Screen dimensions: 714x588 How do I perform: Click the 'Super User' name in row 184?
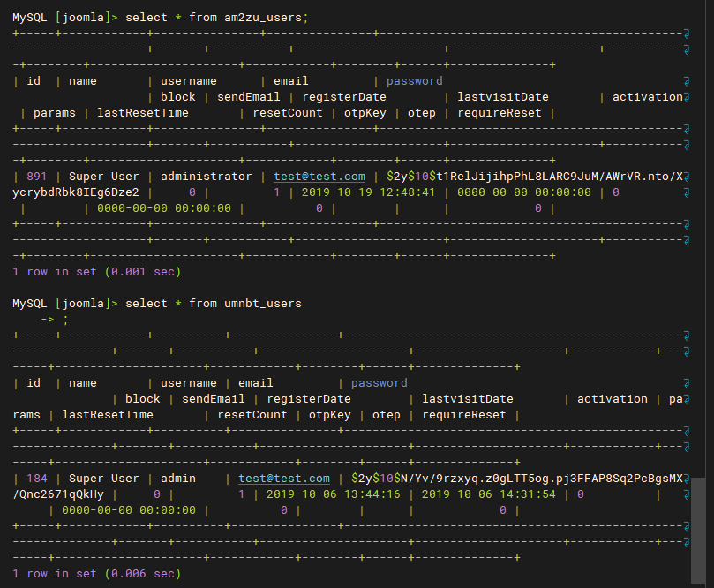104,479
